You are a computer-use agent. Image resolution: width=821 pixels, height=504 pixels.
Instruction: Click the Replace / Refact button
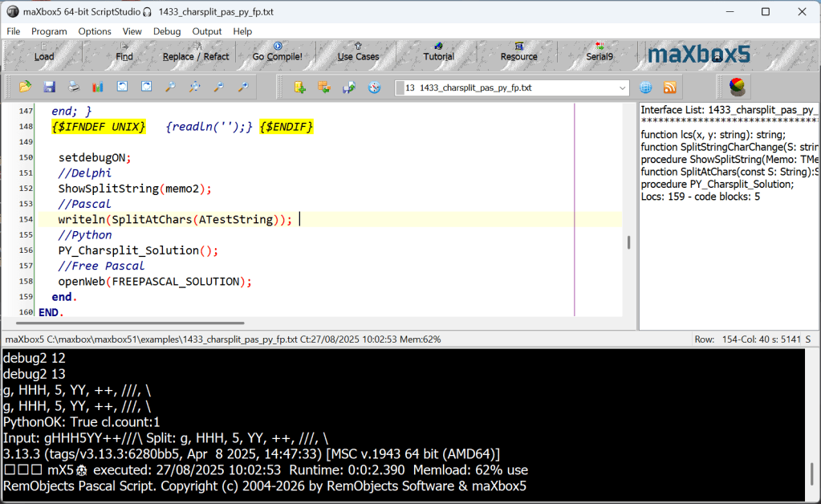[196, 56]
